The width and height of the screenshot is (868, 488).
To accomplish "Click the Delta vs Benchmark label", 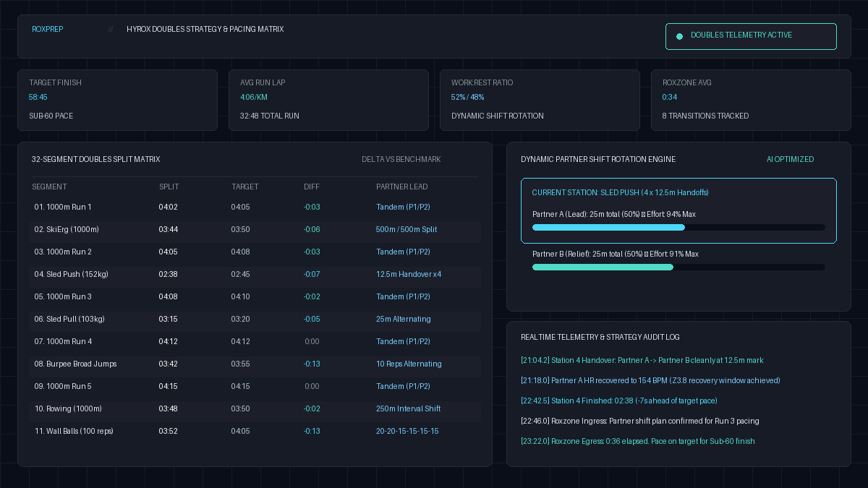I will (401, 159).
